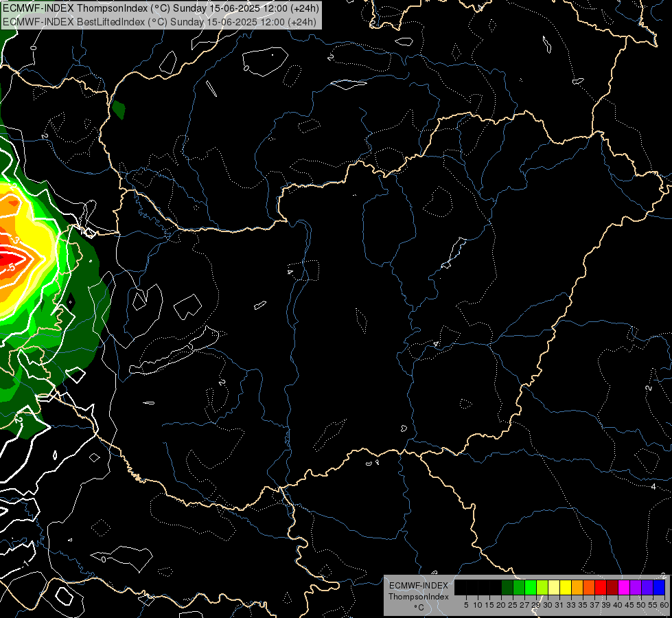
Task: Click the legend tick value 20
Action: pyautogui.click(x=501, y=605)
